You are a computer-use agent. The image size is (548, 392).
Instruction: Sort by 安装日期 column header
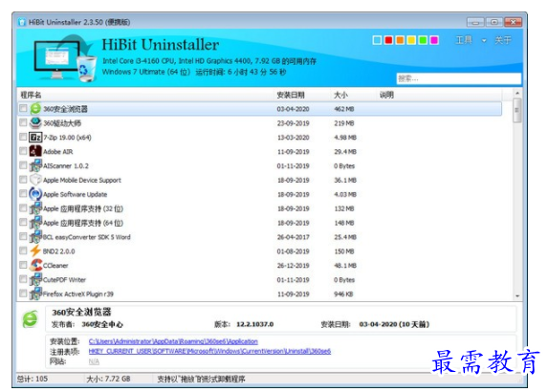tap(291, 95)
